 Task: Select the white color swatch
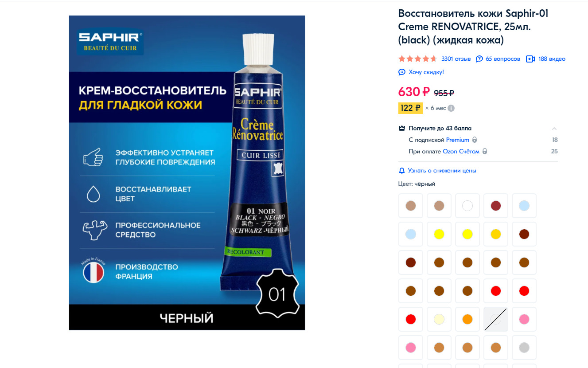[467, 206]
